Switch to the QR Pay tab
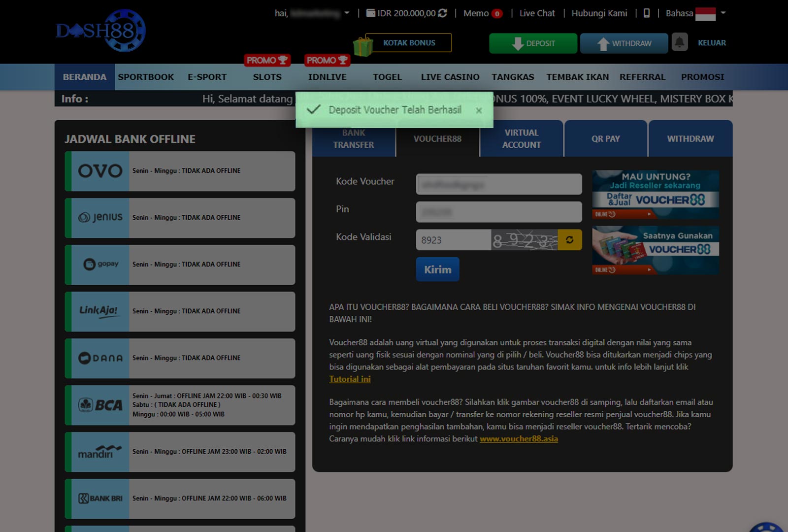788x532 pixels. pos(605,139)
